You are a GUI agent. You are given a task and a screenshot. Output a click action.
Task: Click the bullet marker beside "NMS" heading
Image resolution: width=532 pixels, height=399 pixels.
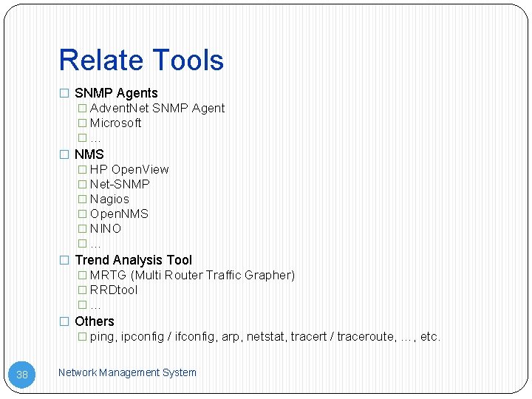[64, 155]
